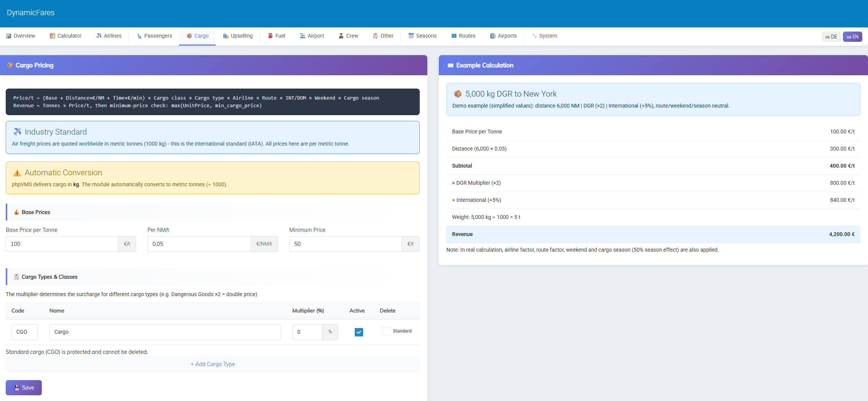The image size is (868, 401).
Task: Click the Multiplier percentage field for Cargo
Action: 307,332
